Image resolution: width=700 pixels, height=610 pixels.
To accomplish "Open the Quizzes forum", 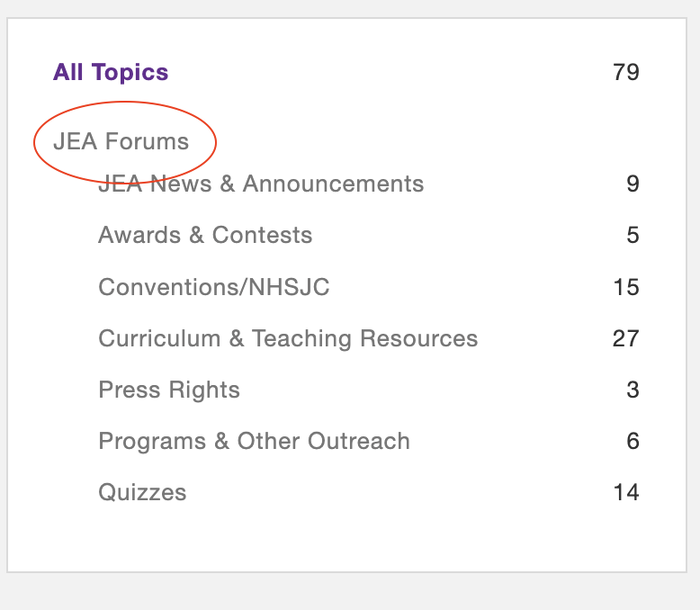I will click(142, 493).
